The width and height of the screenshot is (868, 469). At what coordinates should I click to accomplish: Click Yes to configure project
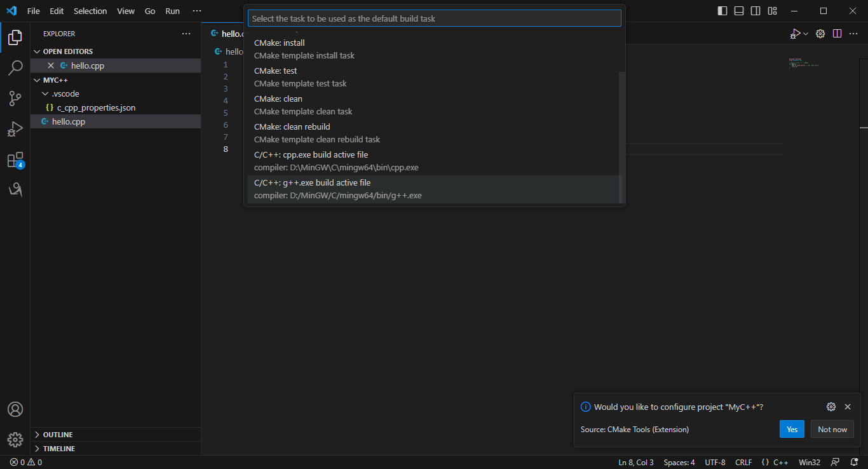point(792,429)
